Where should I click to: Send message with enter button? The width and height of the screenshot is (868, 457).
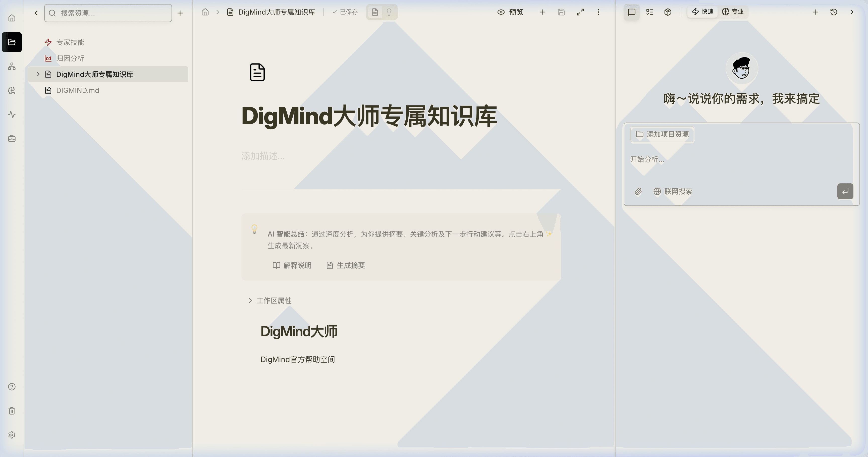tap(845, 192)
